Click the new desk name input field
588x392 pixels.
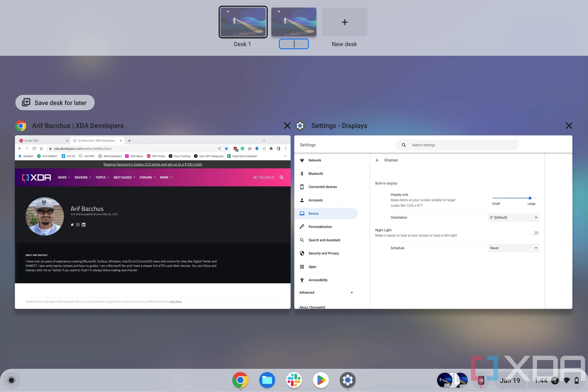(x=294, y=44)
